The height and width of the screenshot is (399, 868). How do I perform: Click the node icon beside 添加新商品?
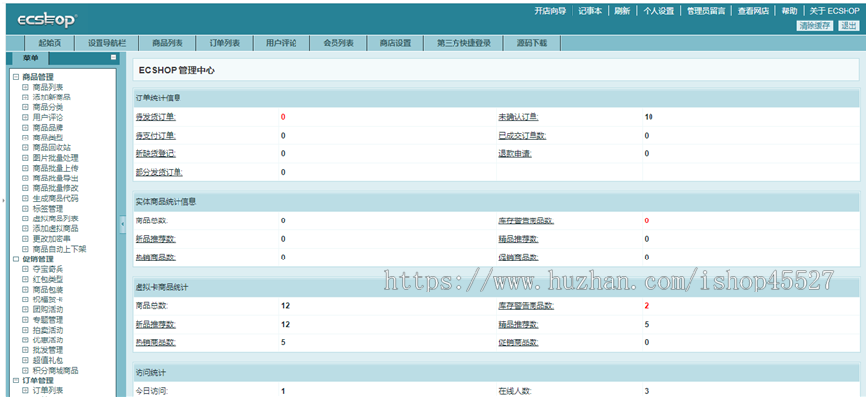25,98
